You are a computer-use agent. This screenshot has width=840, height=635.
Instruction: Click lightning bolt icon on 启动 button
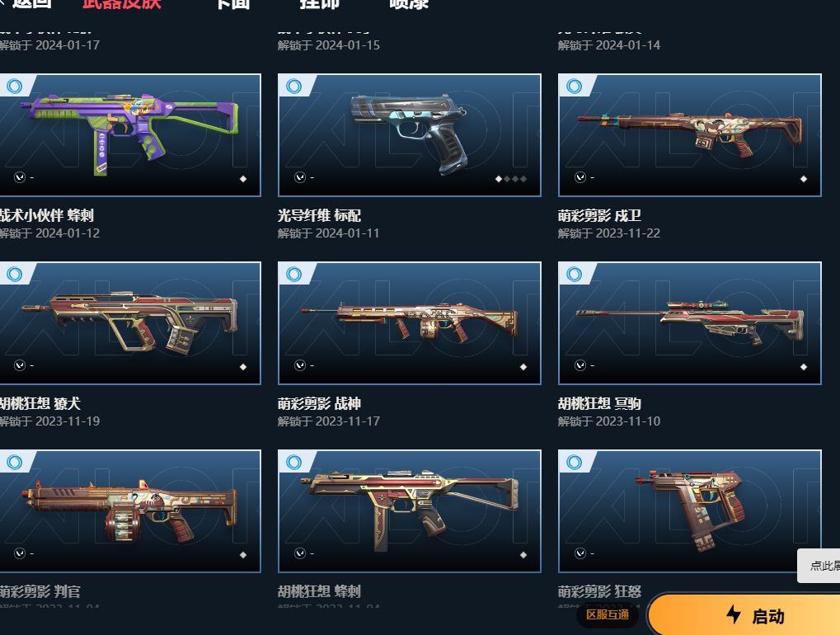click(x=734, y=614)
